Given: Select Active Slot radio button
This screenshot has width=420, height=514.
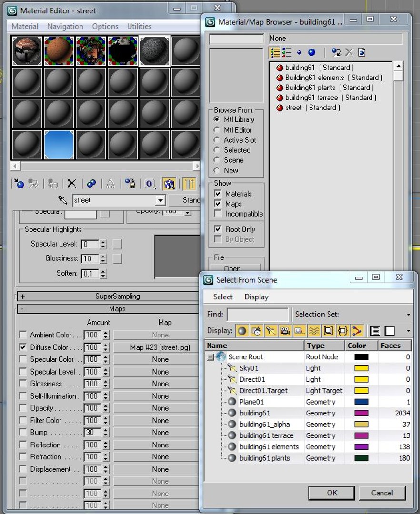Looking at the screenshot, I should point(216,140).
